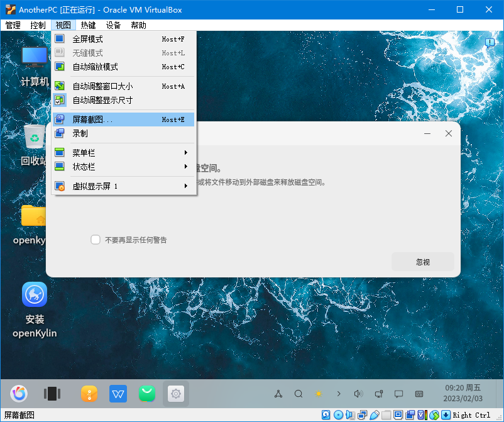Click the wired network icon in guest tray
This screenshot has width=504, height=422.
tap(379, 394)
